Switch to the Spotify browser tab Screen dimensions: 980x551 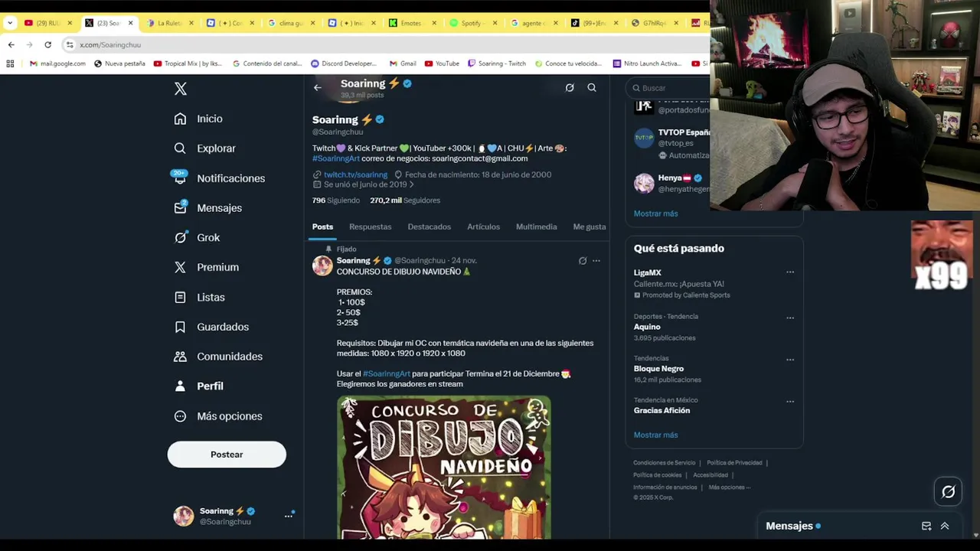pos(473,23)
